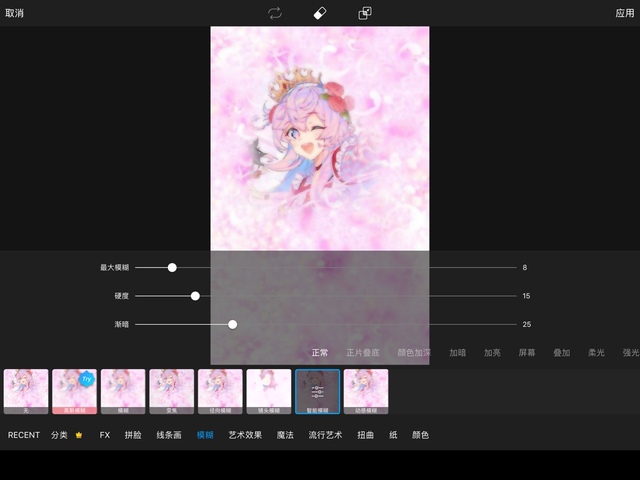The image size is (640, 480).
Task: Switch to the 魔法 tab
Action: [285, 435]
